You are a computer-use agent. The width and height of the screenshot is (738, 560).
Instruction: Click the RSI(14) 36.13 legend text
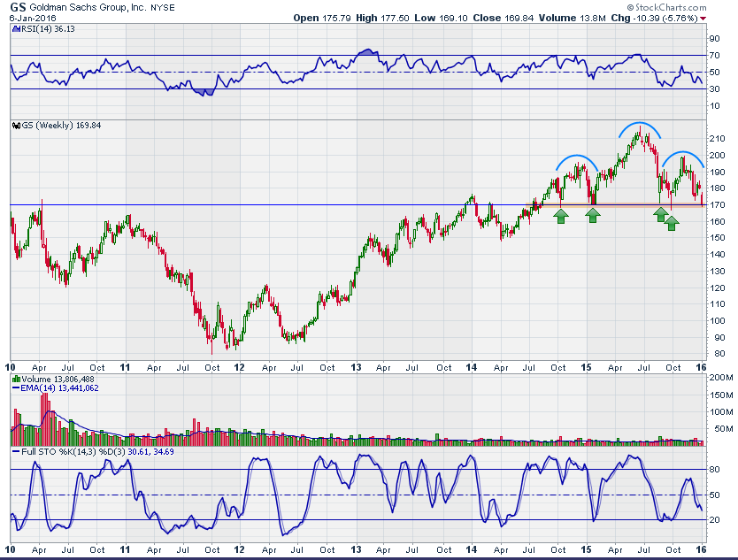(48, 29)
